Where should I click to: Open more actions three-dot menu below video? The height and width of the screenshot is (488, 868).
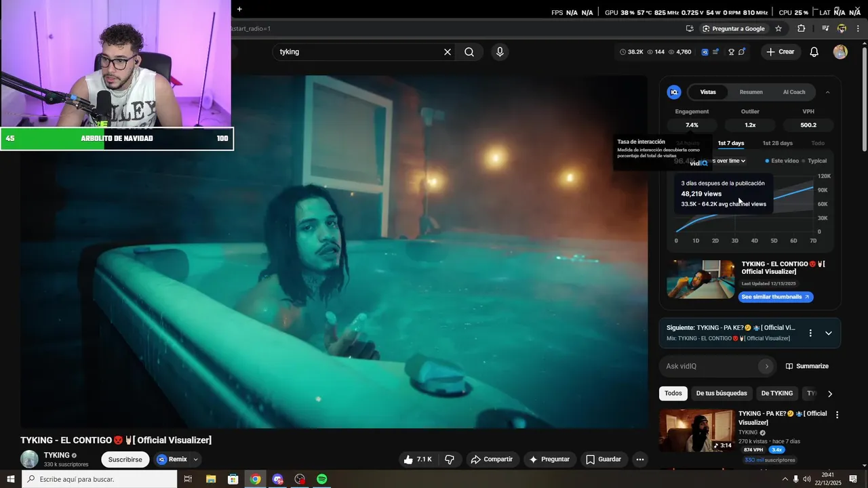pyautogui.click(x=639, y=460)
